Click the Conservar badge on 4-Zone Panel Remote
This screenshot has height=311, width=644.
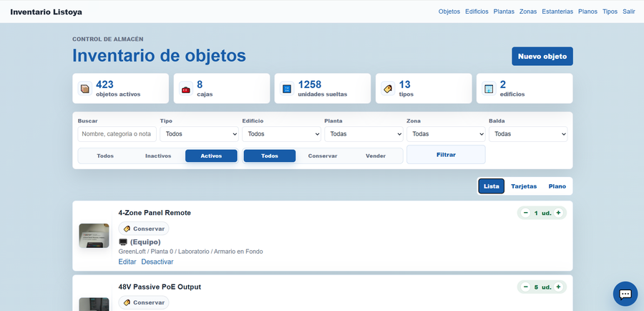point(144,229)
